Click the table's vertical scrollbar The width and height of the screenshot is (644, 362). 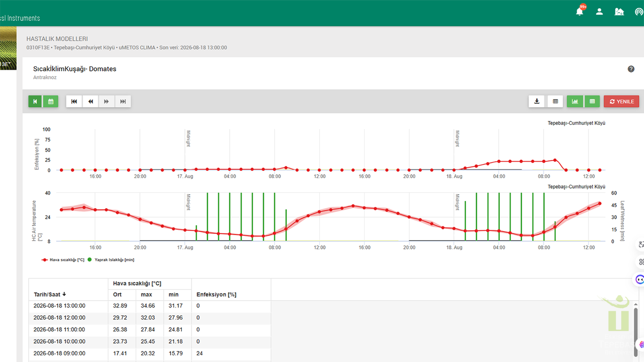coord(636,330)
